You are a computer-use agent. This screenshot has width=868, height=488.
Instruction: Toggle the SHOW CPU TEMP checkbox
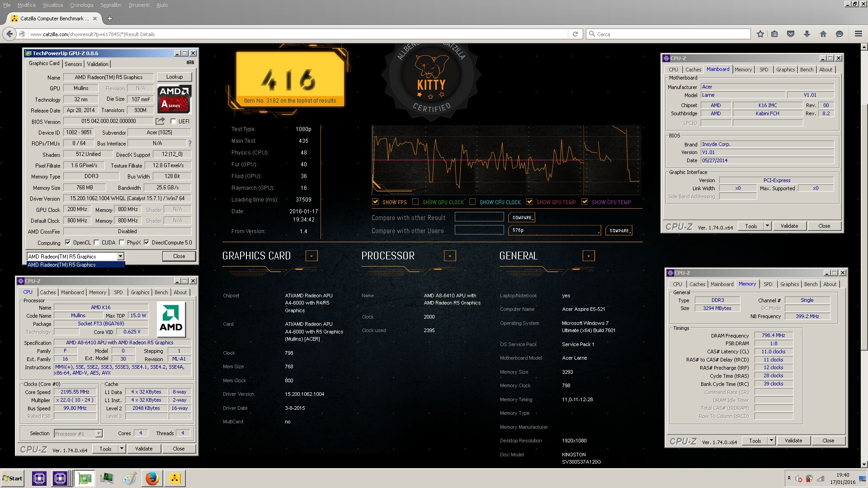pyautogui.click(x=585, y=202)
